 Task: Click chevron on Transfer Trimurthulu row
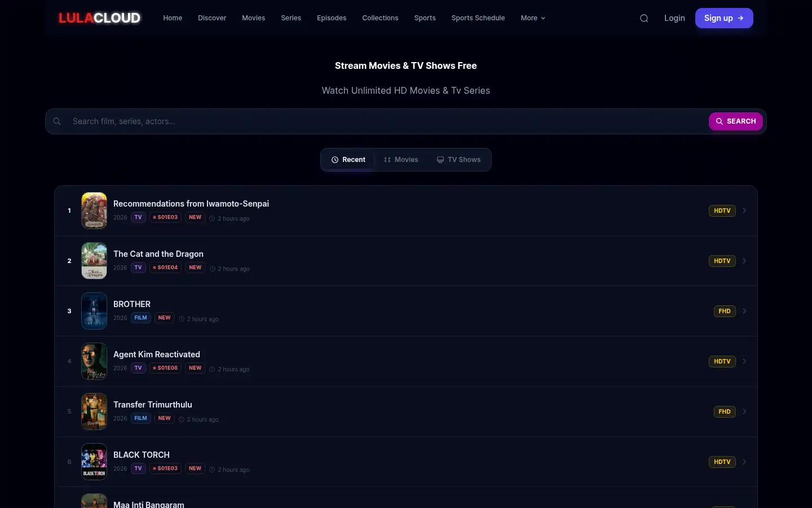click(x=744, y=411)
